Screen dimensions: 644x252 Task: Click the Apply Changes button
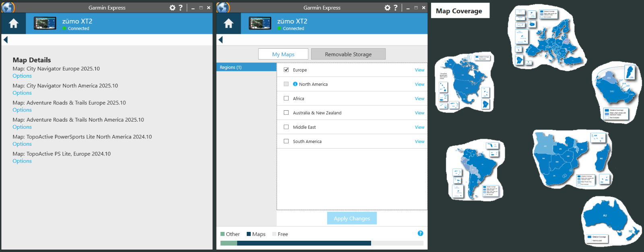coord(352,218)
